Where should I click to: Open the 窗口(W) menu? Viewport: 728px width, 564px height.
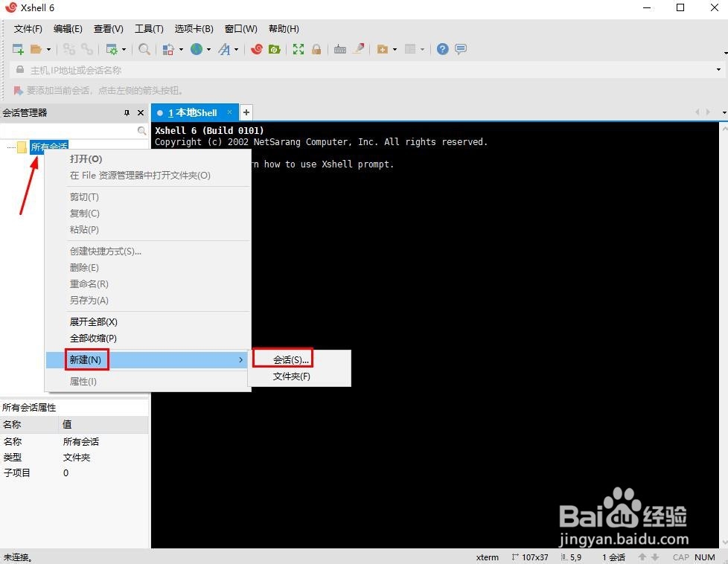pyautogui.click(x=241, y=29)
